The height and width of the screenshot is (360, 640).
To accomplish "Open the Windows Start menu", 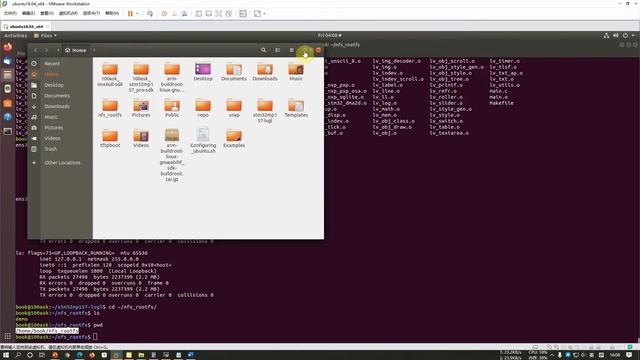I will pyautogui.click(x=6, y=355).
